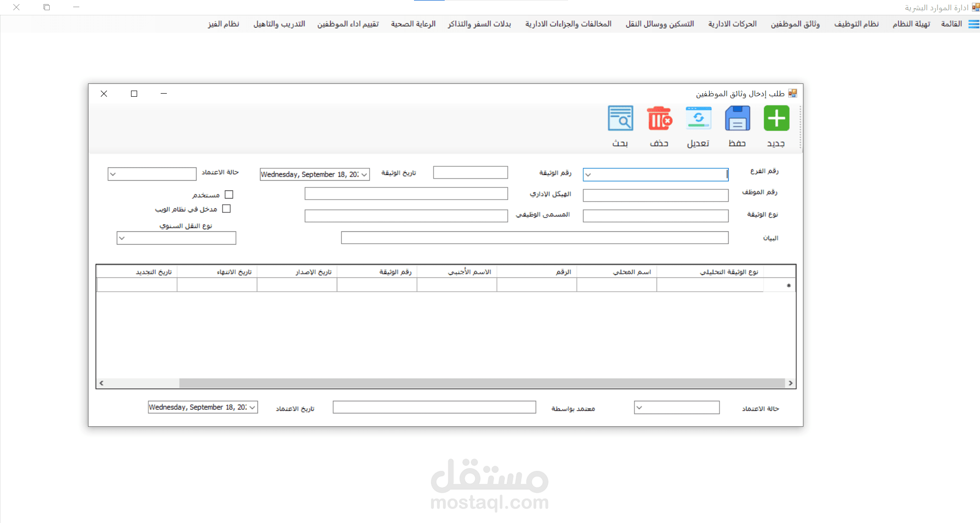Toggle the مدخل في نظام الويب checkbox
The height and width of the screenshot is (523, 980).
click(226, 209)
